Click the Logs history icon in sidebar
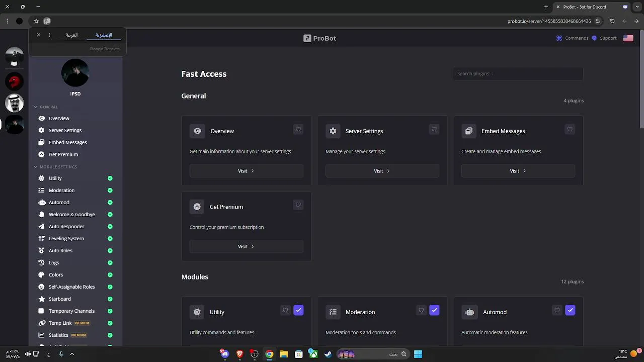644x362 pixels. [x=42, y=262]
